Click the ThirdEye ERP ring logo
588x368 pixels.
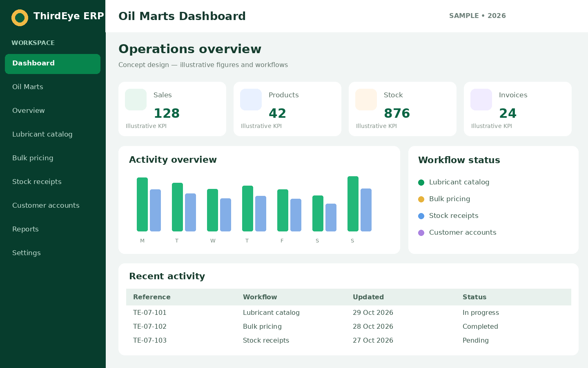point(20,18)
